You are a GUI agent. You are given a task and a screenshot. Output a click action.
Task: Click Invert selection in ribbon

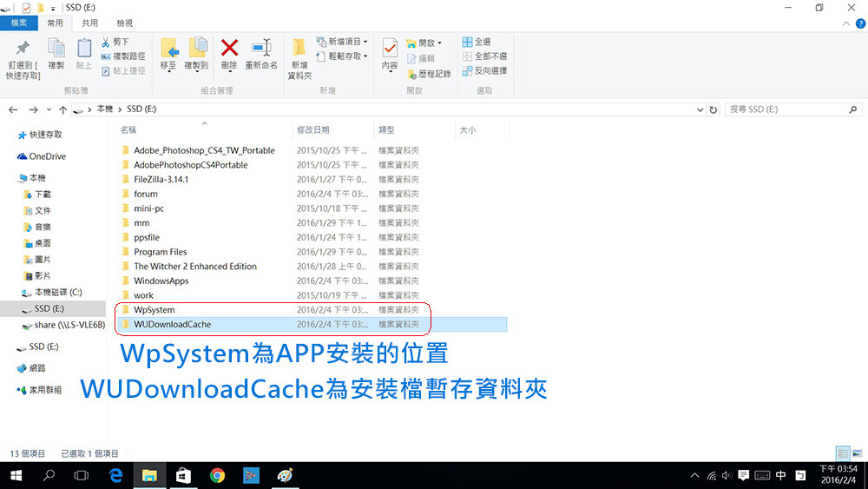(x=485, y=71)
